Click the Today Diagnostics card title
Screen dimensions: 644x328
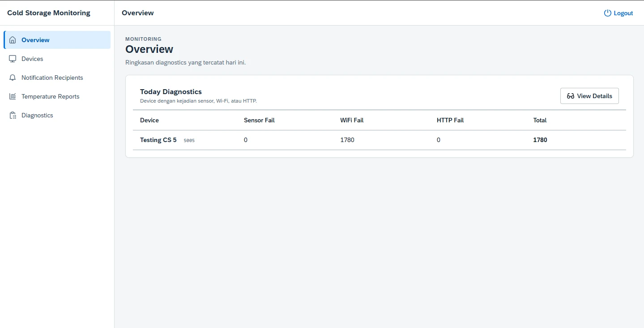pyautogui.click(x=171, y=91)
